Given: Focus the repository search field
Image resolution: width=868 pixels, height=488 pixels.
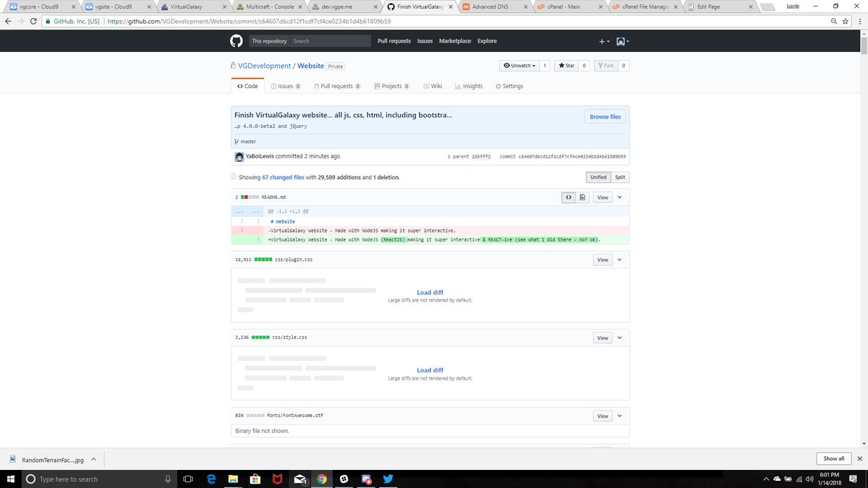Looking at the screenshot, I should click(331, 41).
